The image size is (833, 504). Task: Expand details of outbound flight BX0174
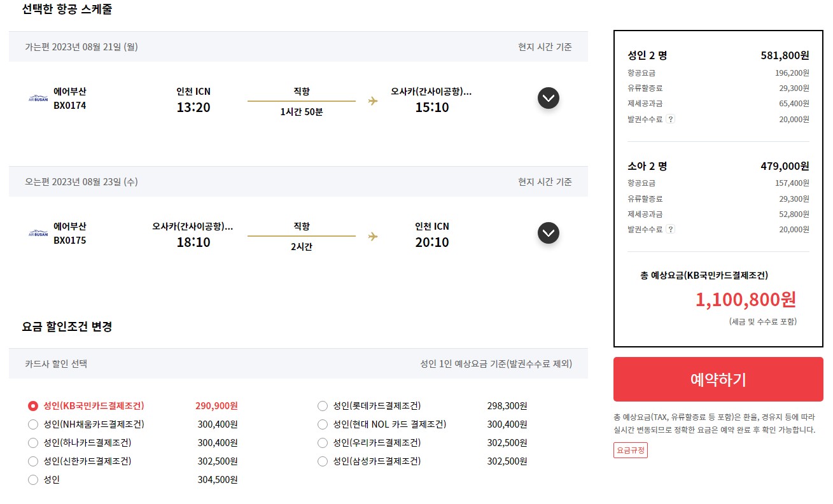(548, 98)
